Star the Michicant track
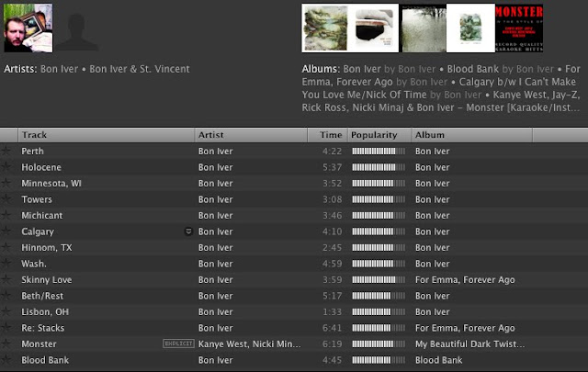Image resolution: width=588 pixels, height=372 pixels. [6, 215]
